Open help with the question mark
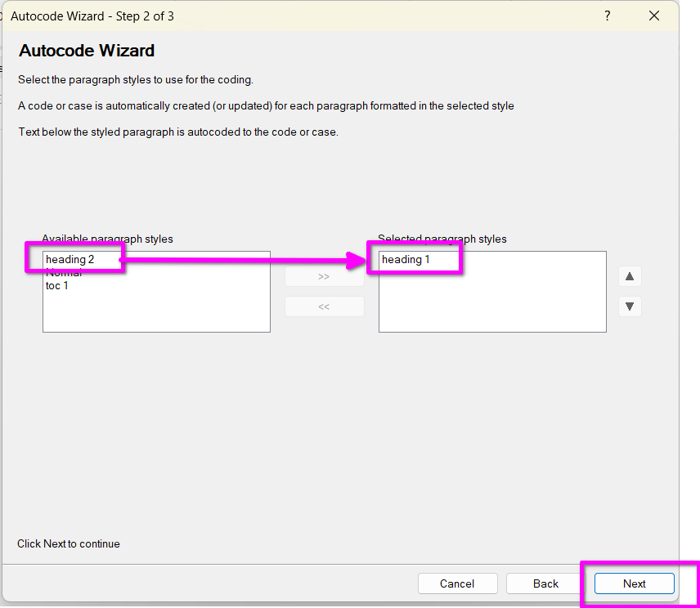The width and height of the screenshot is (700, 608). click(x=608, y=16)
